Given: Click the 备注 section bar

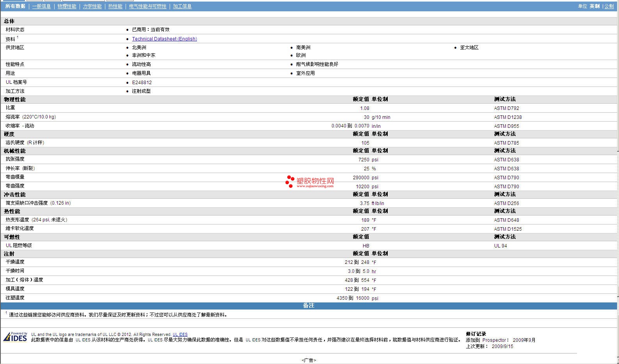Looking at the screenshot, I should click(x=309, y=306).
